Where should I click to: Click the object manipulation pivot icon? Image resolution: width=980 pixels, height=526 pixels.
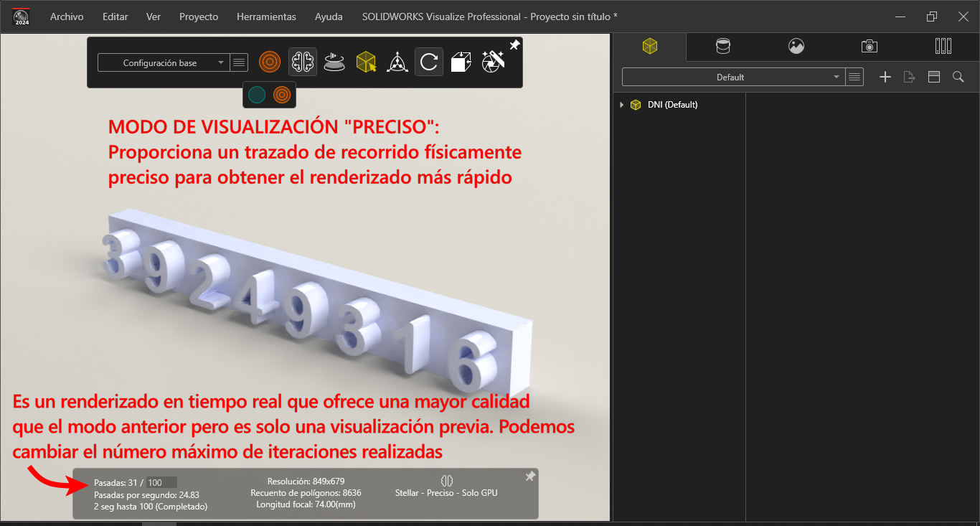click(397, 62)
